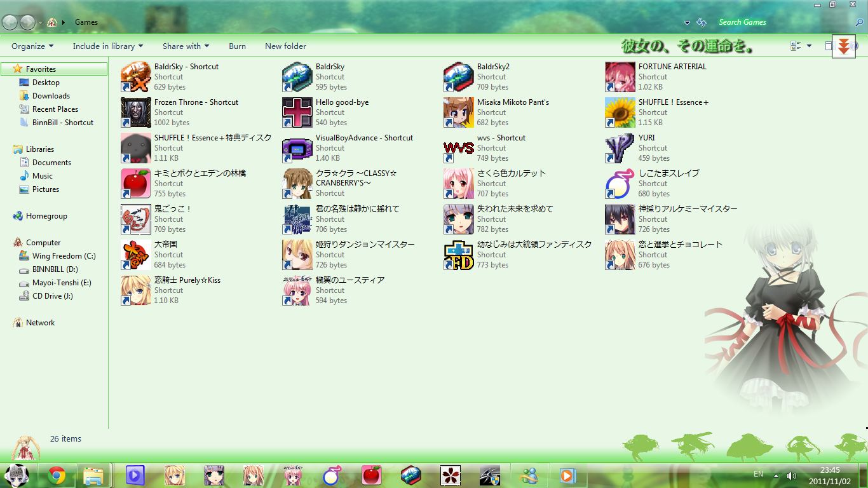Select the FORTUNE ARTERIAL shortcut icon

[620, 77]
